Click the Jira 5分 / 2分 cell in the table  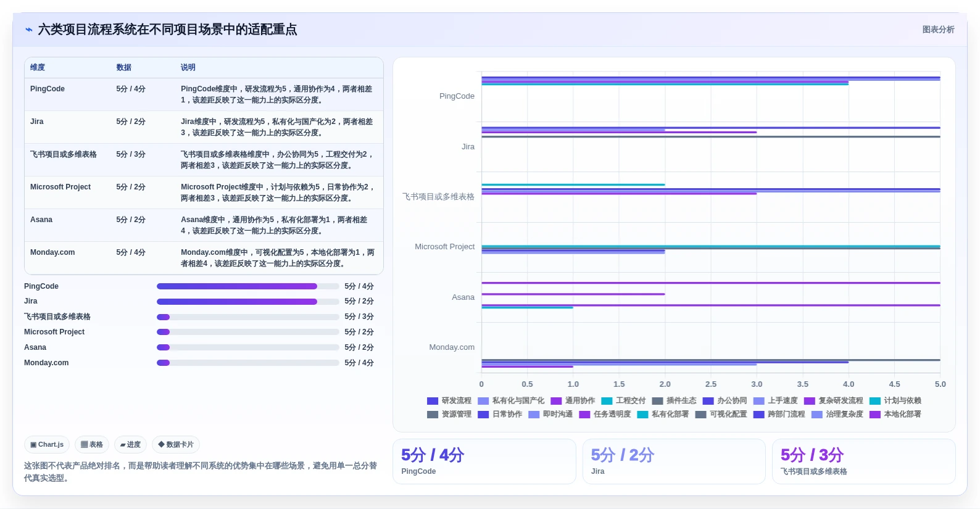pyautogui.click(x=131, y=122)
